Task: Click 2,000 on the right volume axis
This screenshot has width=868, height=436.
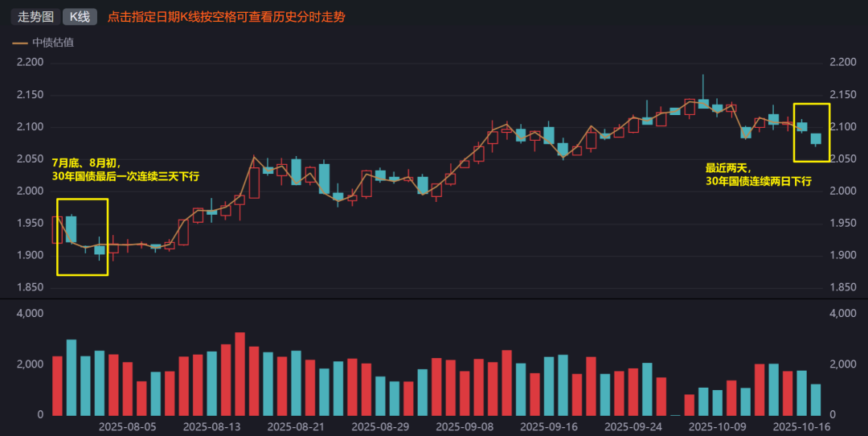Action: click(842, 364)
